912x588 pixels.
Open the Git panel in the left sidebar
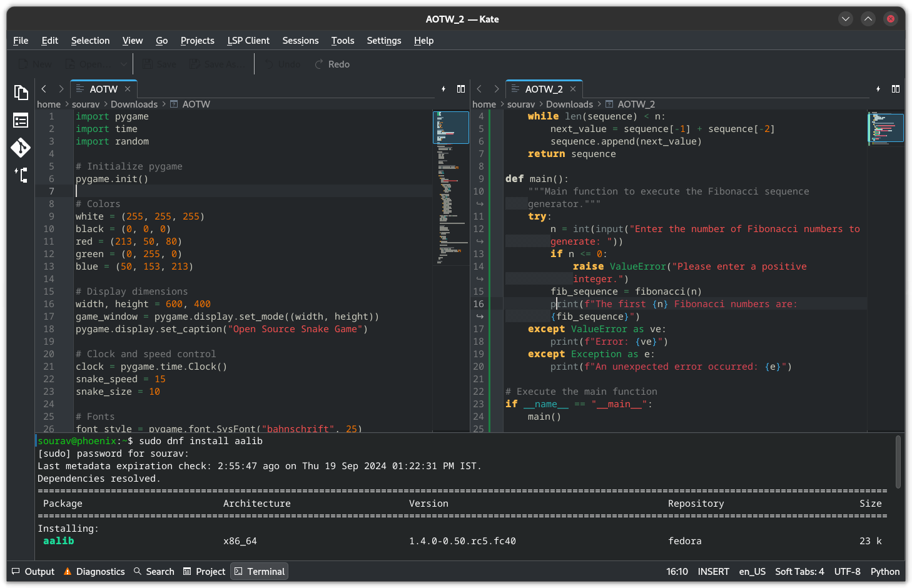click(21, 148)
